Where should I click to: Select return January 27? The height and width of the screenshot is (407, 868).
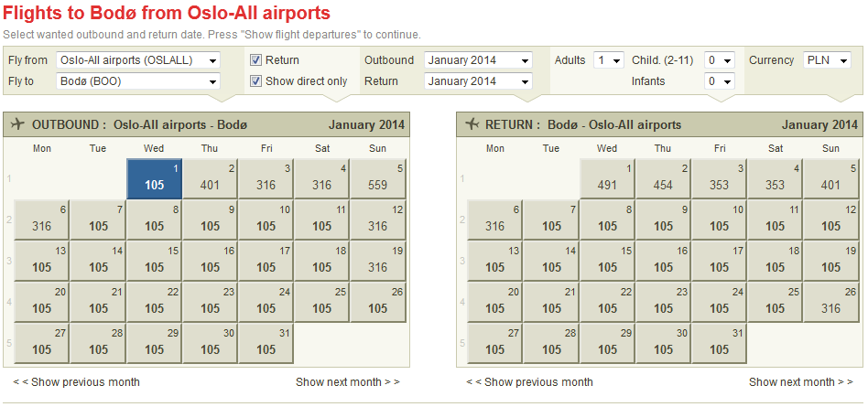point(495,343)
